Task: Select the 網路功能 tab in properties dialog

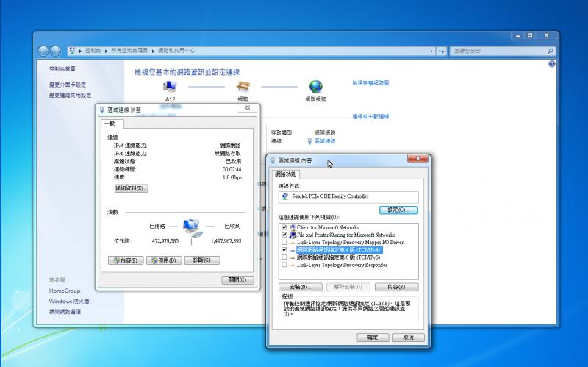Action: [x=285, y=174]
